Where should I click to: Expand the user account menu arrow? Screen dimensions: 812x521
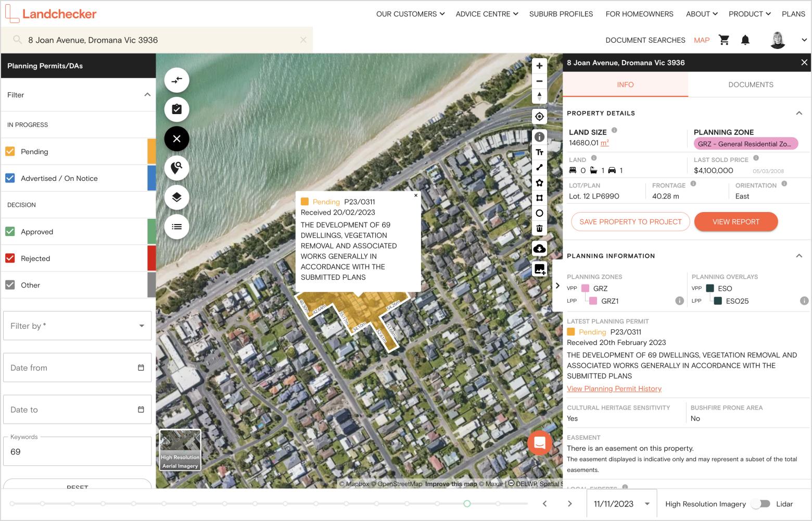click(804, 40)
